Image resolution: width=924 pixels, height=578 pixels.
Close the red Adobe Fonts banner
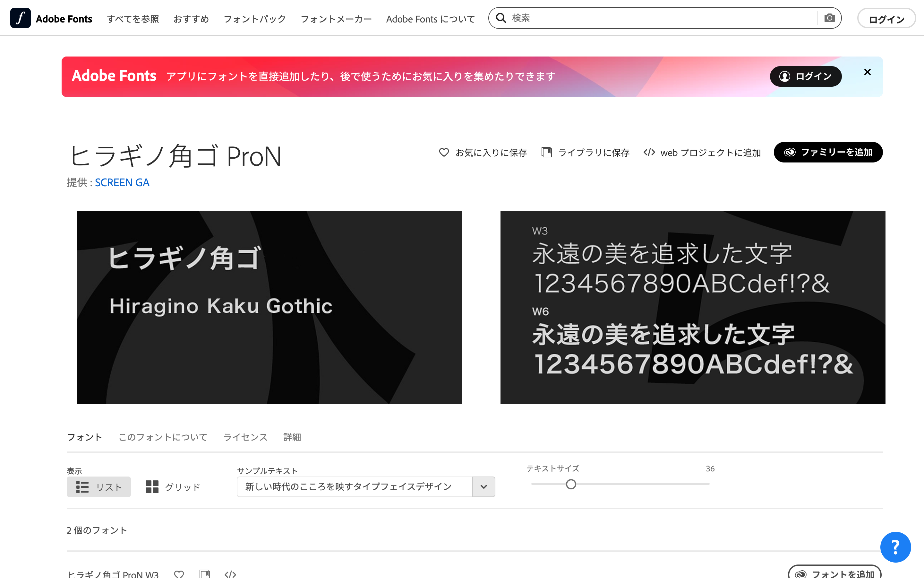coord(868,72)
